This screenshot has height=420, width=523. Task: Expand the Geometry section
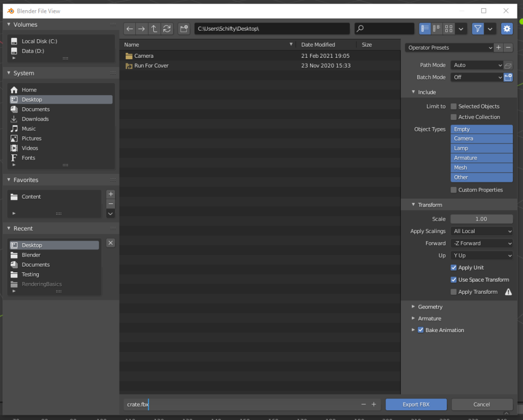tap(430, 307)
